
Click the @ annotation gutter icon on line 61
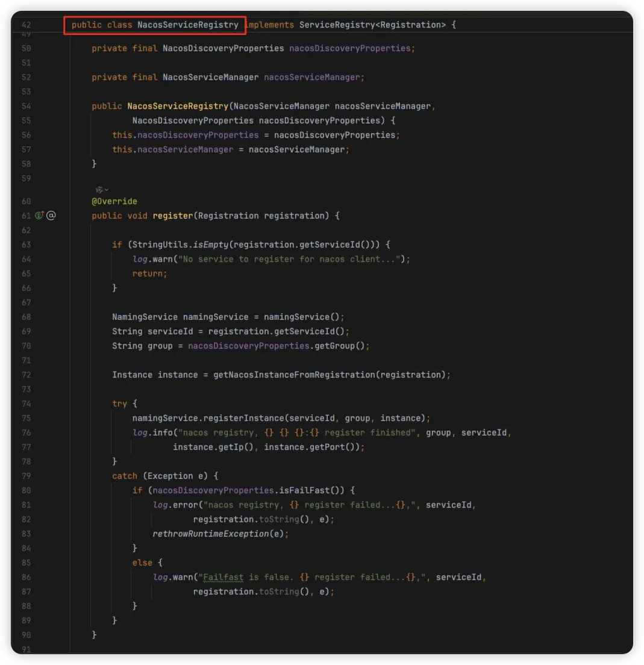point(51,216)
